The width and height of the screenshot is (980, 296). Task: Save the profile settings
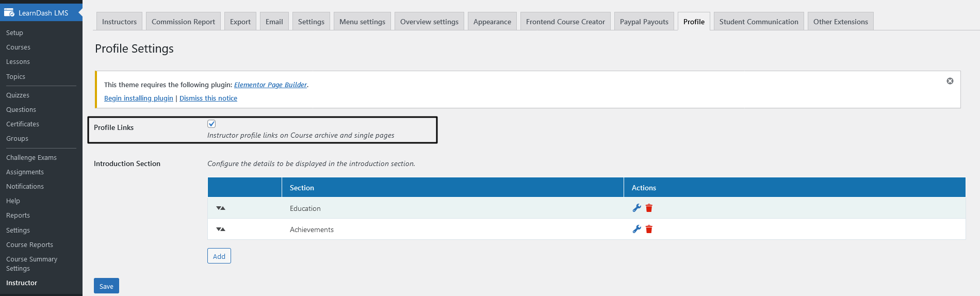(106, 286)
